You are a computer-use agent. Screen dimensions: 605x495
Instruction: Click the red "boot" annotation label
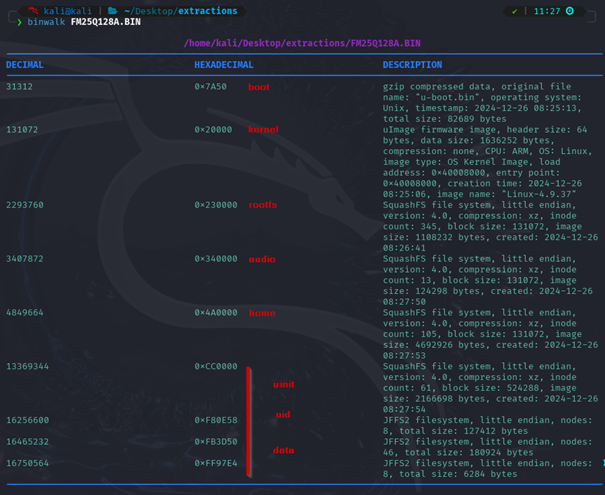pos(259,88)
